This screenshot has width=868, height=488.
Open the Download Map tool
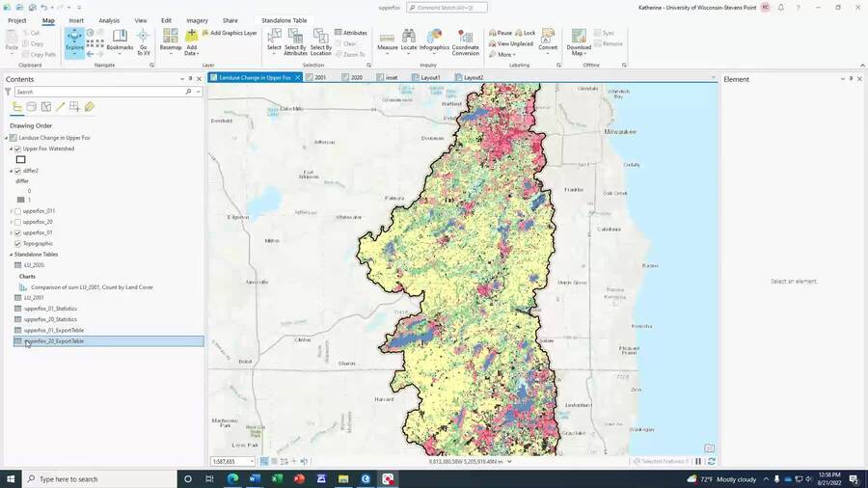[x=579, y=42]
